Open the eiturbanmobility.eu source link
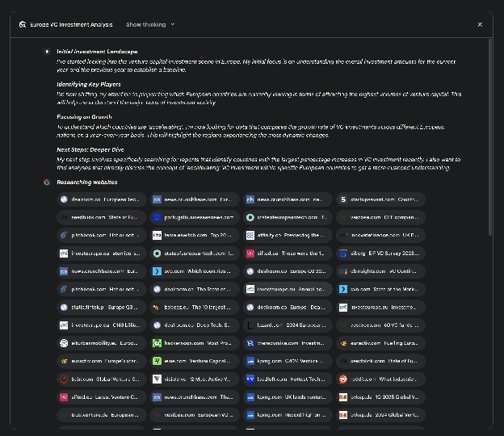Image resolution: width=504 pixels, height=436 pixels. 101,343
